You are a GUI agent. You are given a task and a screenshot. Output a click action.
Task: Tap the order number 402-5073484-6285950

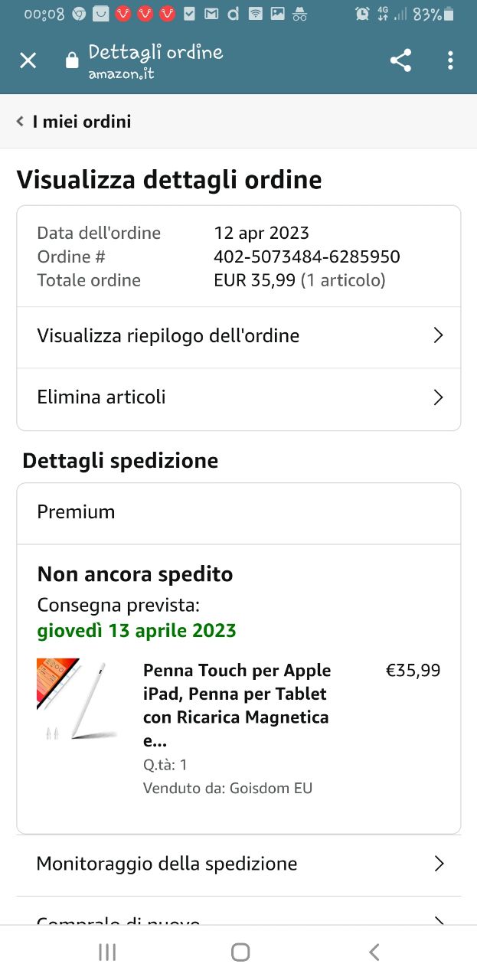coord(307,256)
